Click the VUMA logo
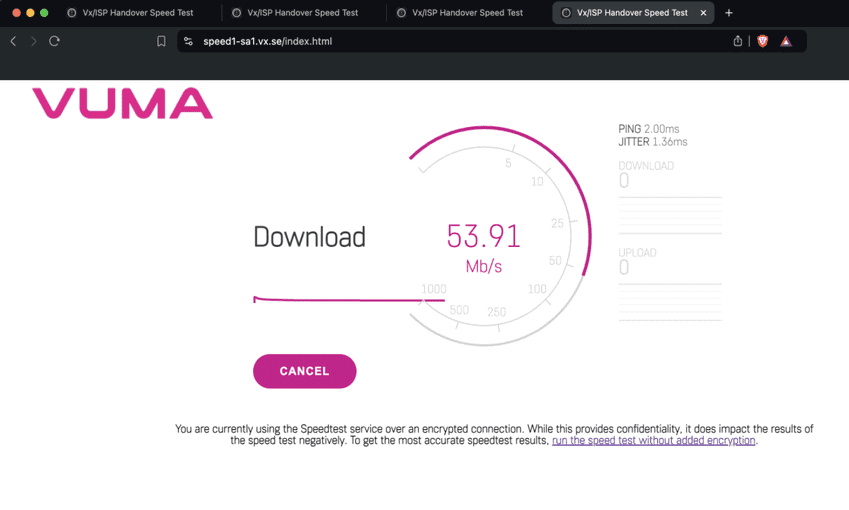The width and height of the screenshot is (849, 510). (x=123, y=104)
